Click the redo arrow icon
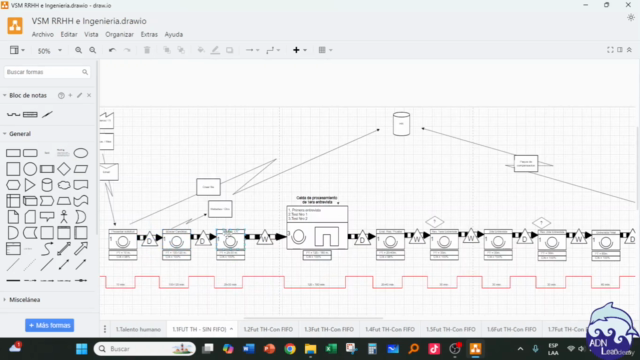Viewport: 640px width, 360px height. pyautogui.click(x=127, y=50)
